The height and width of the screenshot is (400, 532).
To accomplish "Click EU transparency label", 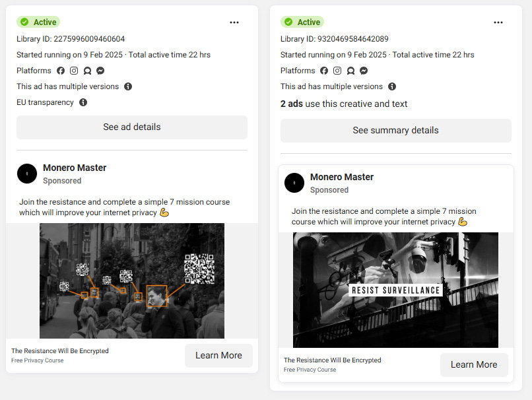I will pos(45,102).
